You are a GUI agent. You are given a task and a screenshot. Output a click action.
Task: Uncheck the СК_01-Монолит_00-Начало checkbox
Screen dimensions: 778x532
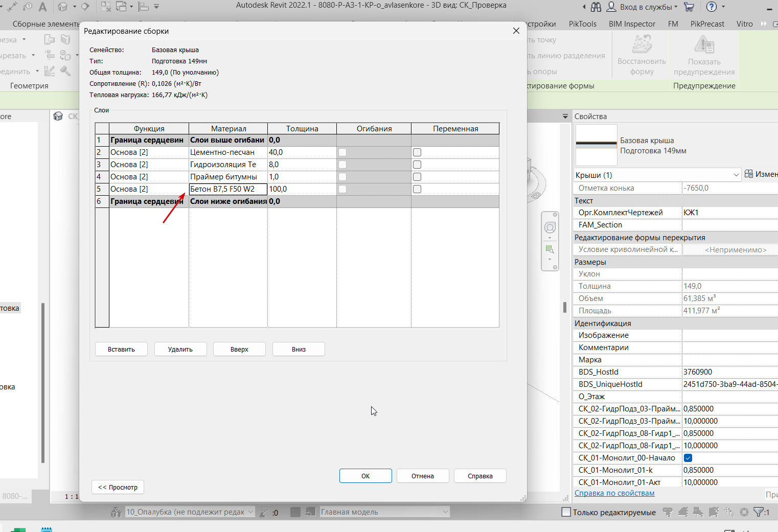pos(688,458)
